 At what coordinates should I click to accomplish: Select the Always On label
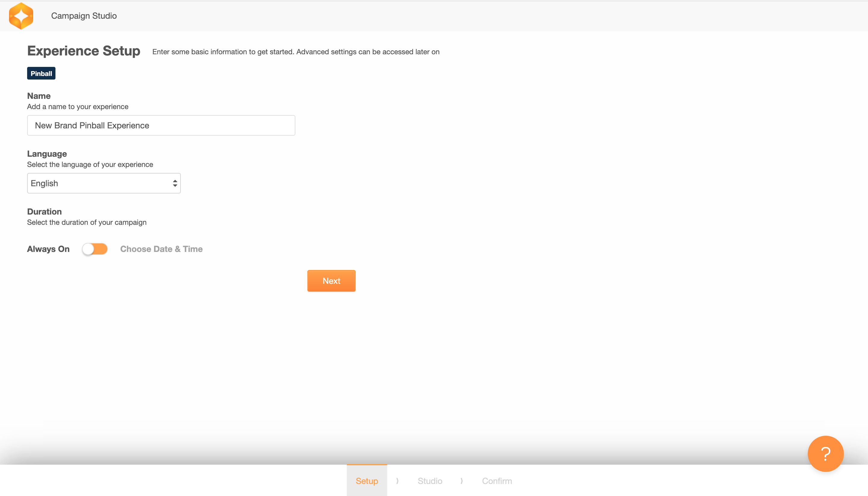pos(48,249)
